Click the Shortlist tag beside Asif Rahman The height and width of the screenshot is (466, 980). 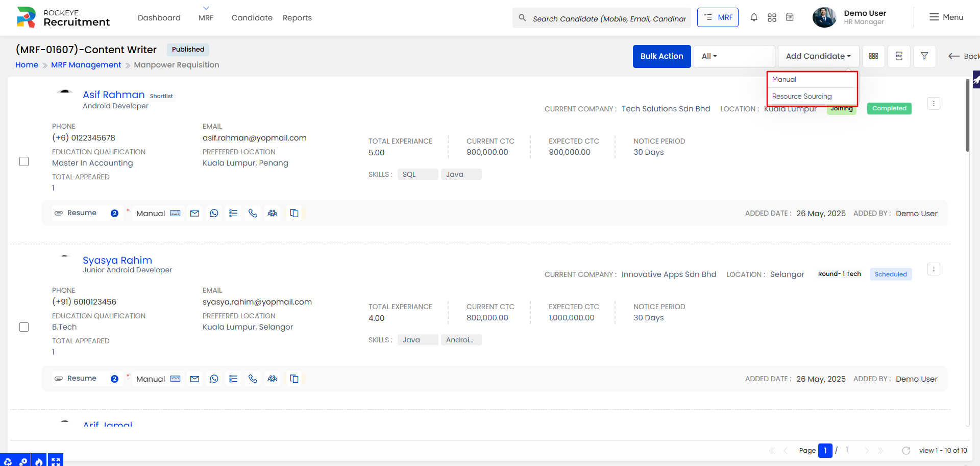161,96
